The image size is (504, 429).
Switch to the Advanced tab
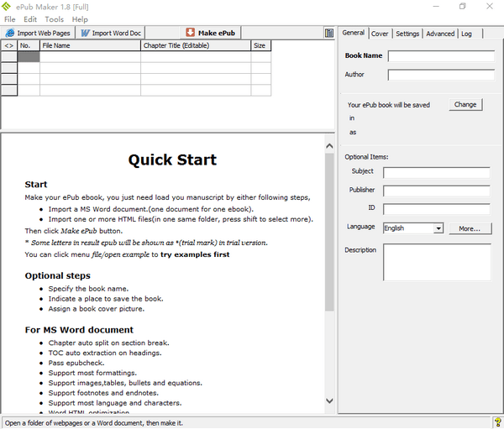pyautogui.click(x=439, y=34)
